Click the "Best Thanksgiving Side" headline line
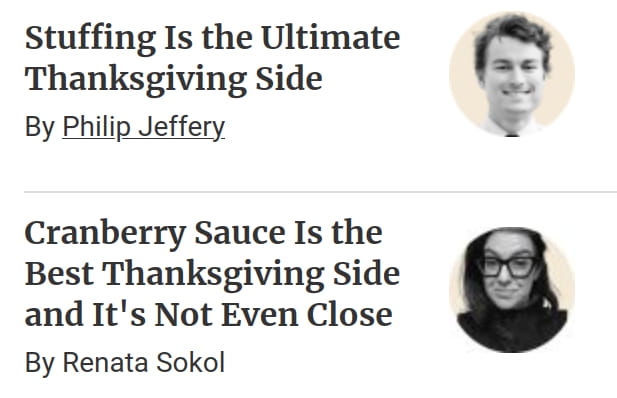 [x=212, y=275]
